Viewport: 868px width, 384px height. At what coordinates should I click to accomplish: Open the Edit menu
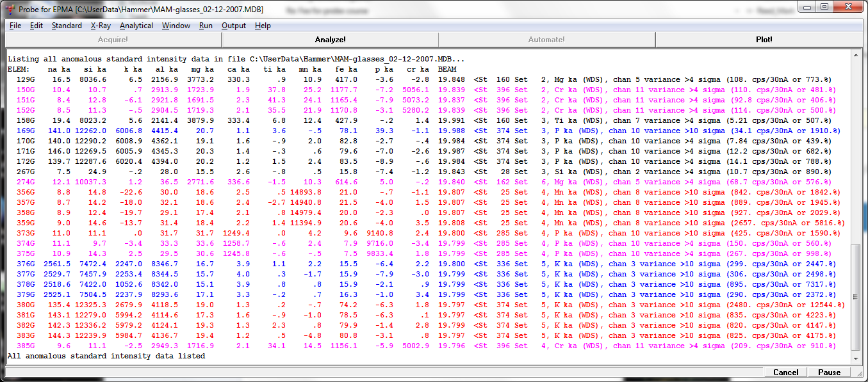37,26
